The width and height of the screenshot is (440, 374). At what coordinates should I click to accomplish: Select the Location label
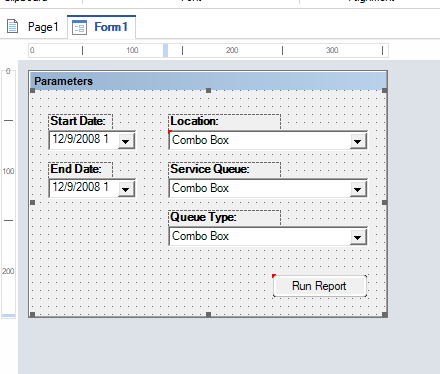[224, 121]
